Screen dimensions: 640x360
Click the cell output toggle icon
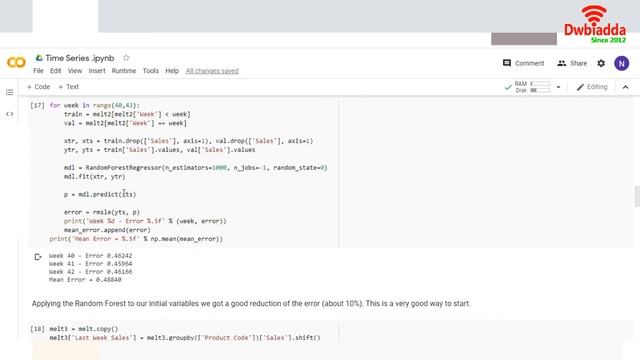click(38, 257)
